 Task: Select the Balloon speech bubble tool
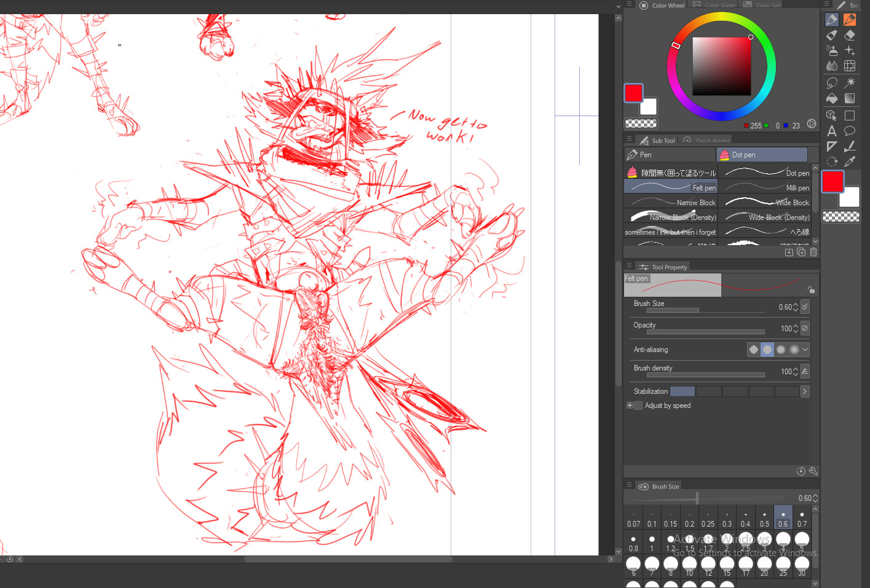(x=850, y=131)
